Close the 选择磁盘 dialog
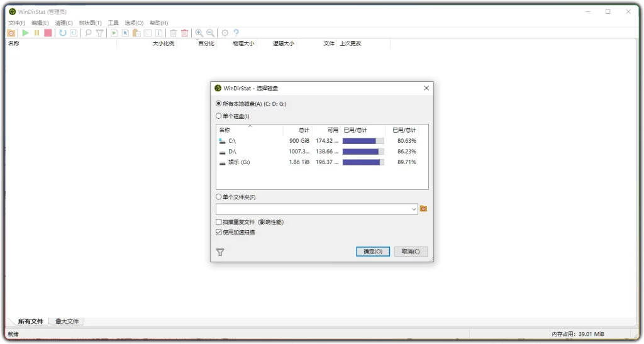 pos(426,88)
